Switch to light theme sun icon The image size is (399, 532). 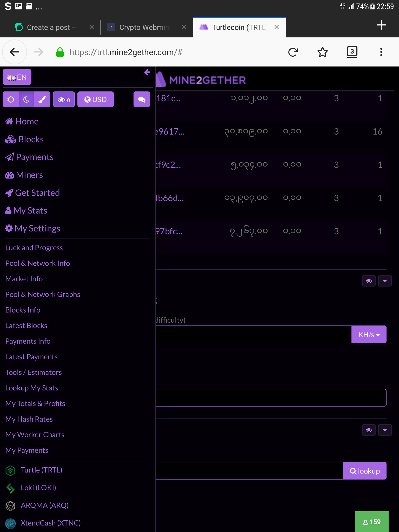point(11,99)
